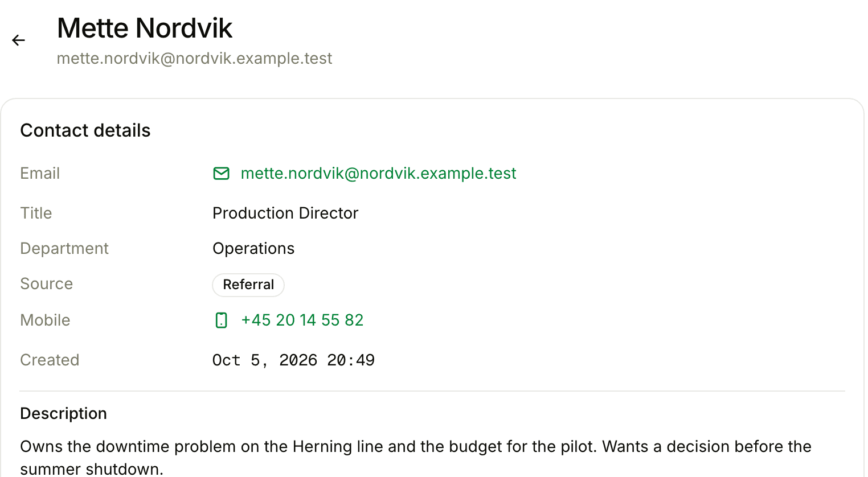
Task: Click the Source field label
Action: coord(47,284)
